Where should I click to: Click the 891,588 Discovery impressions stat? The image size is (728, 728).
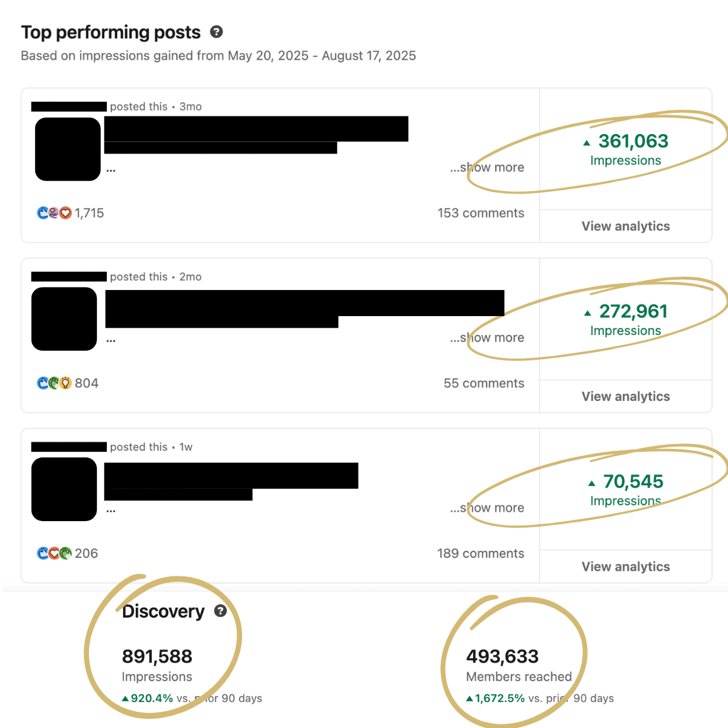point(157,656)
